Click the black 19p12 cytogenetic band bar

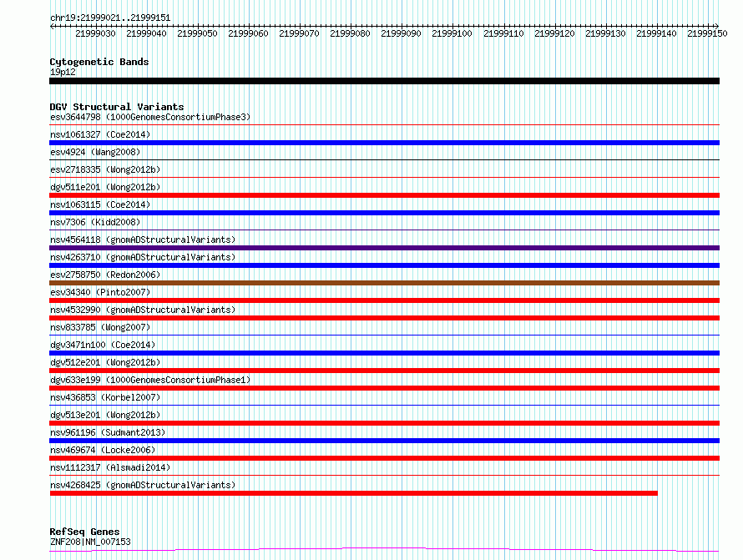coord(384,81)
